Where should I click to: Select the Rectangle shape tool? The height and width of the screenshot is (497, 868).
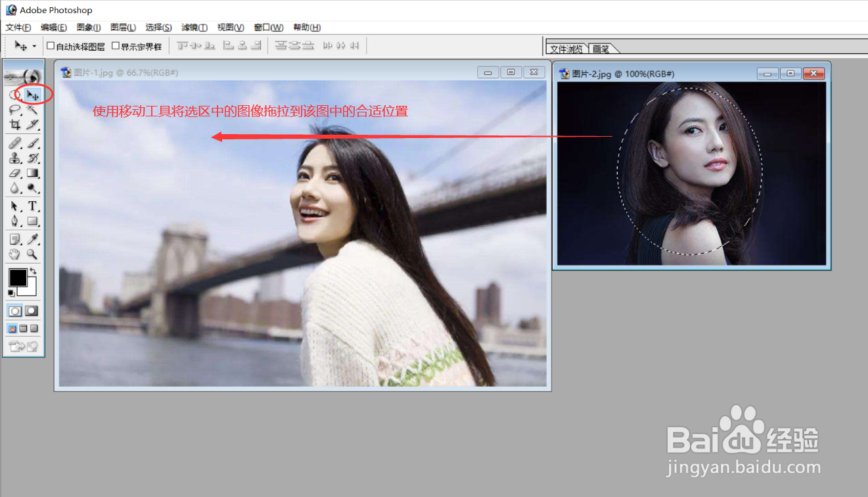[32, 221]
